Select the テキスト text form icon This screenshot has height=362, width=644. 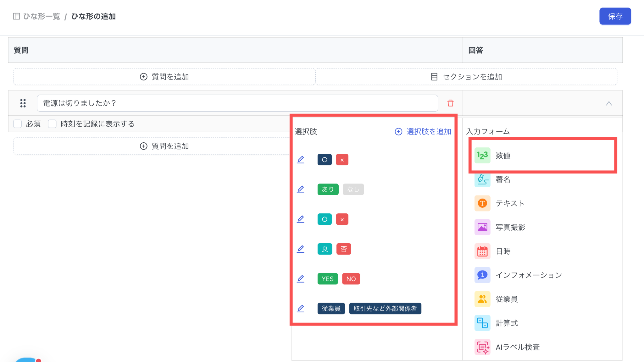point(482,203)
